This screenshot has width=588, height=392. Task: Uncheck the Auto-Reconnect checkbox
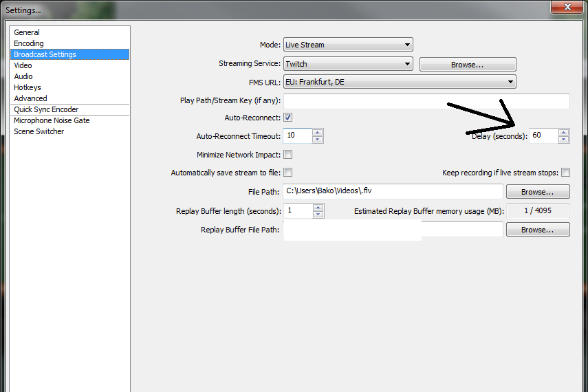[x=288, y=118]
